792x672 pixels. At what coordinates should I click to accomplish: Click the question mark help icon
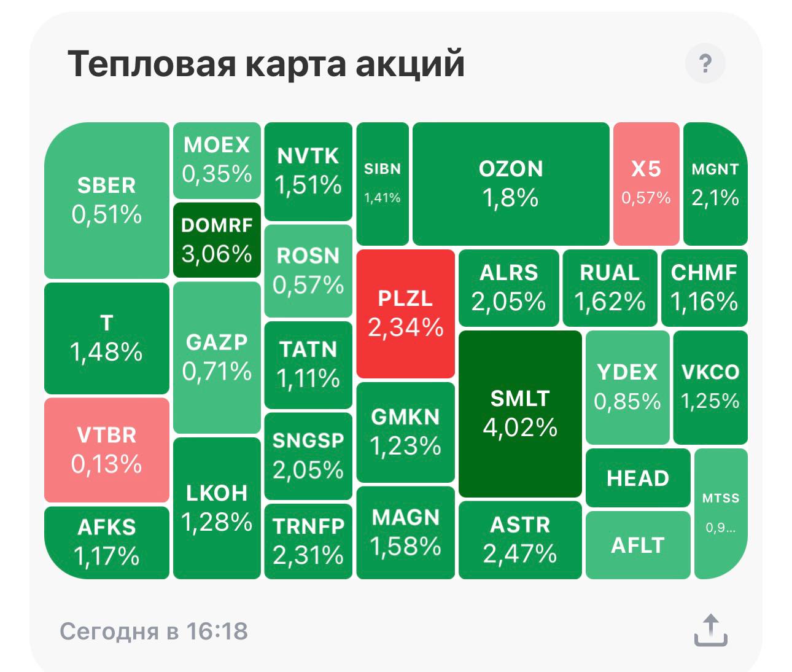[705, 63]
